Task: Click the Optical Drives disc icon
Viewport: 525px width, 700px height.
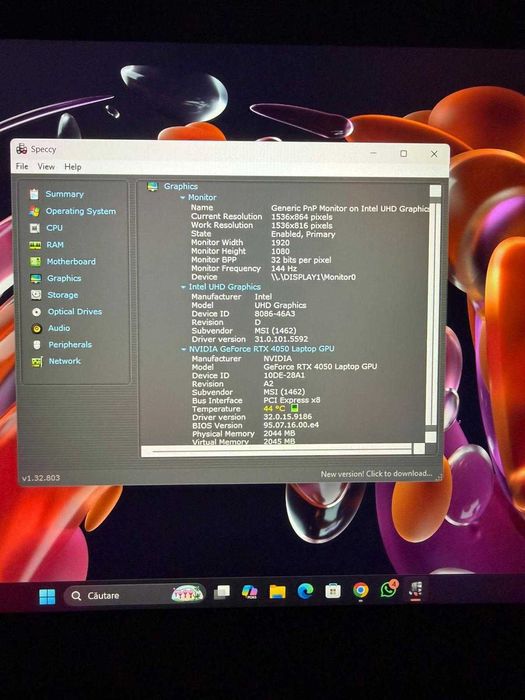Action: click(x=37, y=312)
